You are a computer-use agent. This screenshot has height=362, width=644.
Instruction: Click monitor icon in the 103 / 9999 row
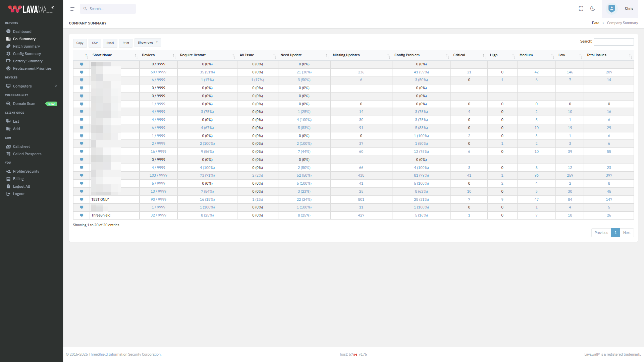point(82,175)
